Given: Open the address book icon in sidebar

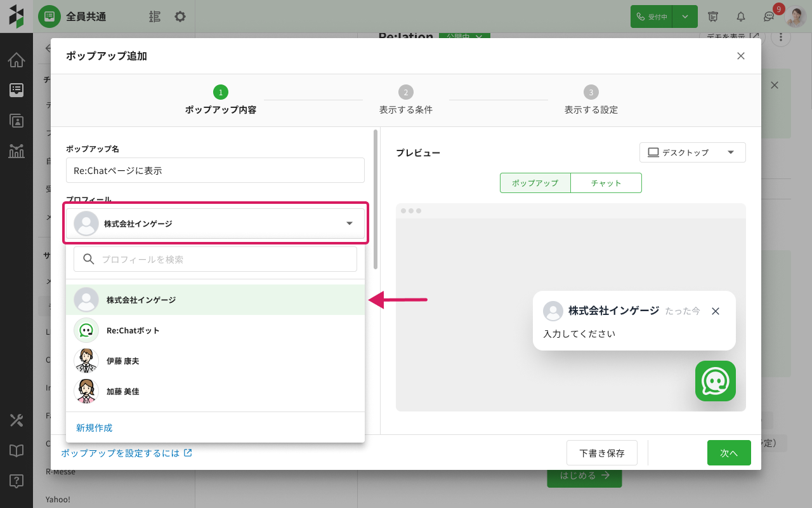Looking at the screenshot, I should point(16,121).
